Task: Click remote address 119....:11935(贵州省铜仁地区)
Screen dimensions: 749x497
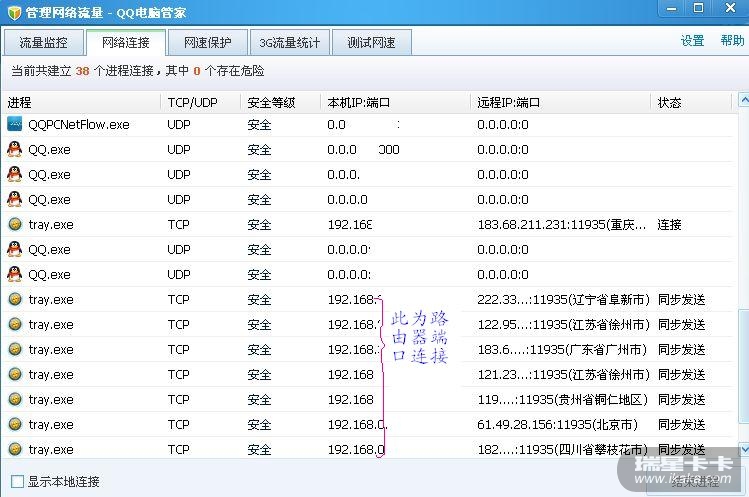Action: pos(563,400)
